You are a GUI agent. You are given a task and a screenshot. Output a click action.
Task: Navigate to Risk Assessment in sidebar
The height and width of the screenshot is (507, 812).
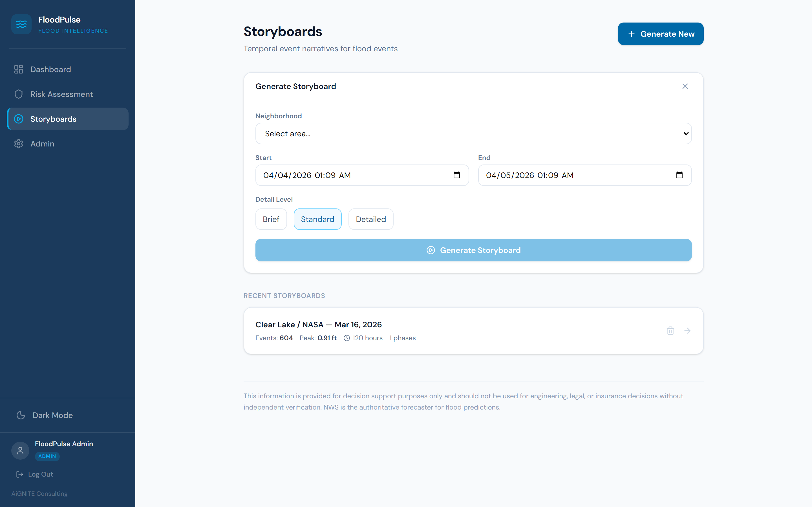tap(61, 94)
